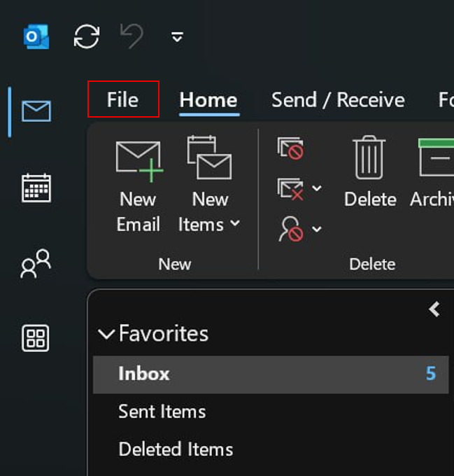Open the Sent Items folder
This screenshot has height=476, width=454.
tap(162, 412)
